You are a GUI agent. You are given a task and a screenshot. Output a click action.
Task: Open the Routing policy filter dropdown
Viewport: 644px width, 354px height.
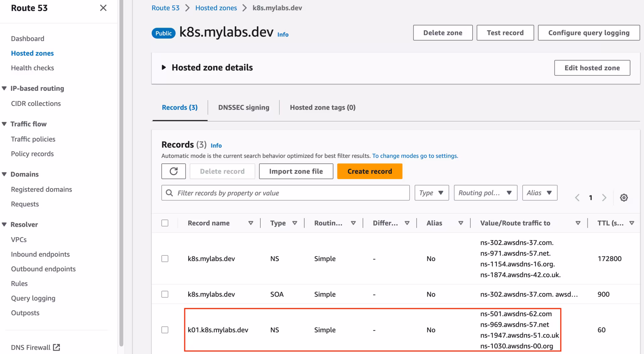pos(485,193)
